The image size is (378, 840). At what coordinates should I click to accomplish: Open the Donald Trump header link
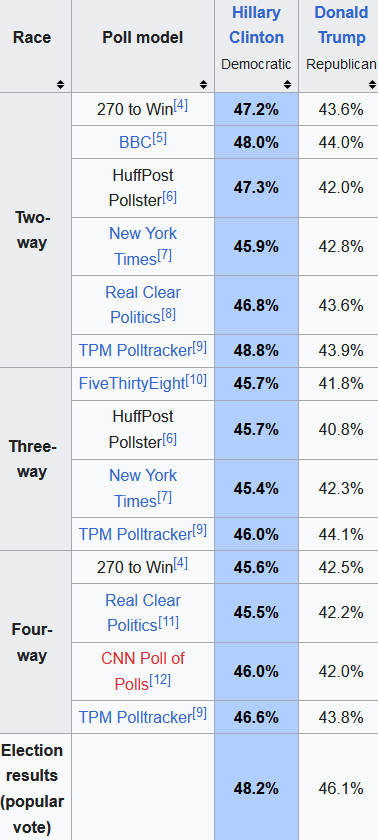click(x=342, y=25)
